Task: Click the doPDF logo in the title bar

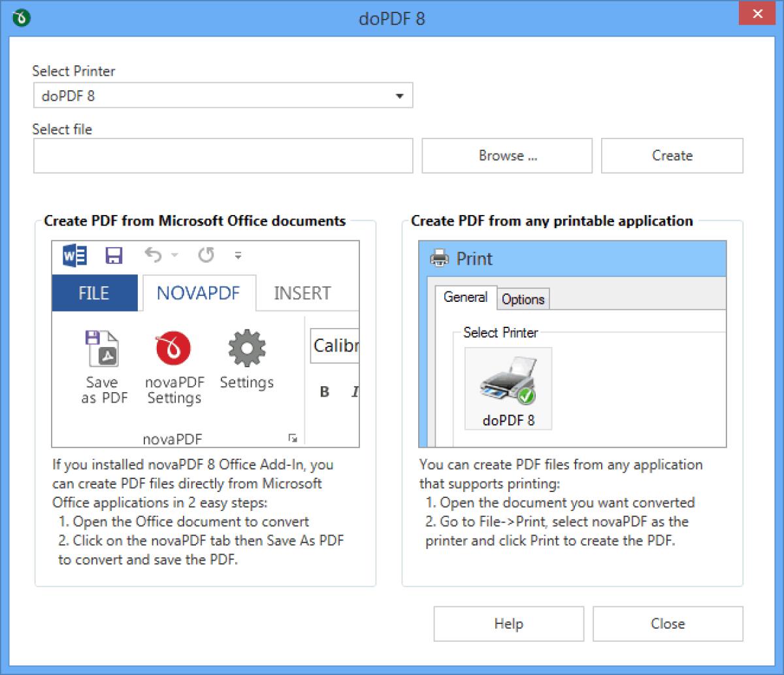Action: point(22,17)
